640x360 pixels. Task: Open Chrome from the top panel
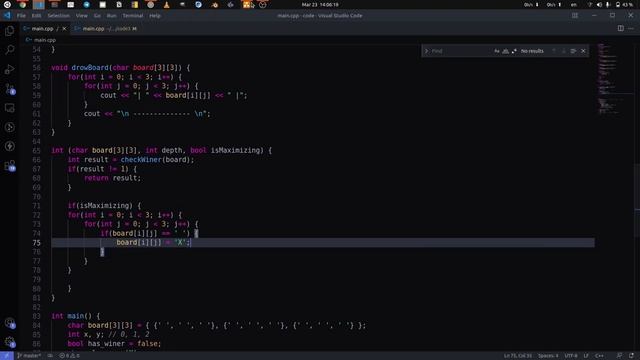22,4
